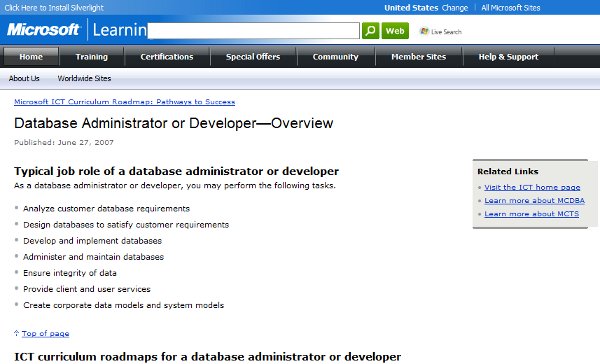The height and width of the screenshot is (364, 600).
Task: Click the sentence starting As a database administrator
Action: 175,186
